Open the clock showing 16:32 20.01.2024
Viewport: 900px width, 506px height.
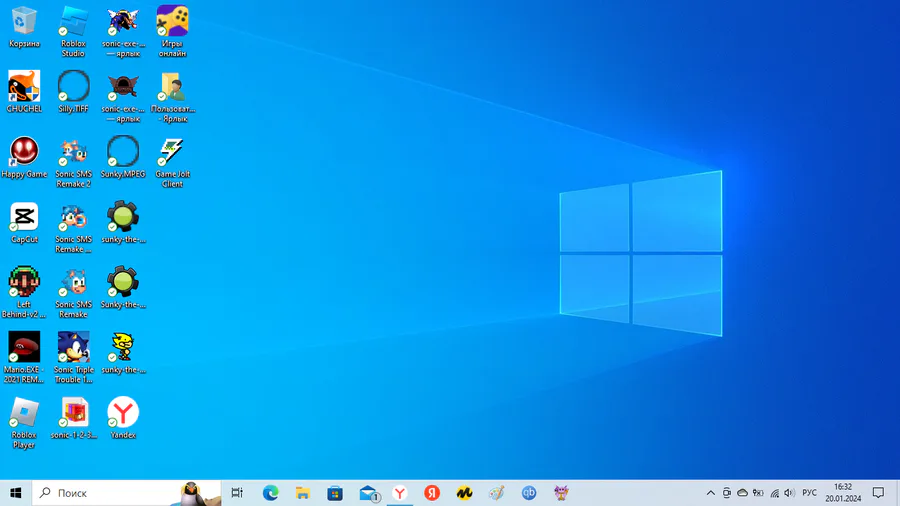coord(843,493)
